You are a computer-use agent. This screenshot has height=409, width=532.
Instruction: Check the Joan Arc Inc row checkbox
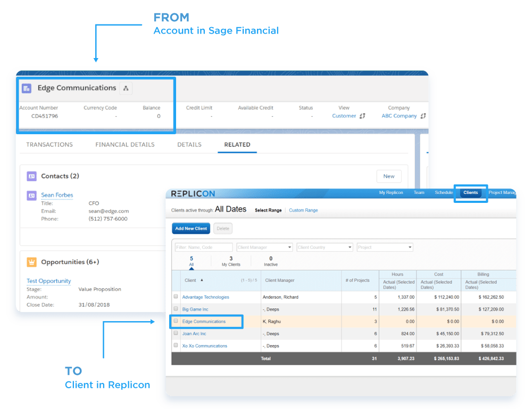tap(176, 333)
